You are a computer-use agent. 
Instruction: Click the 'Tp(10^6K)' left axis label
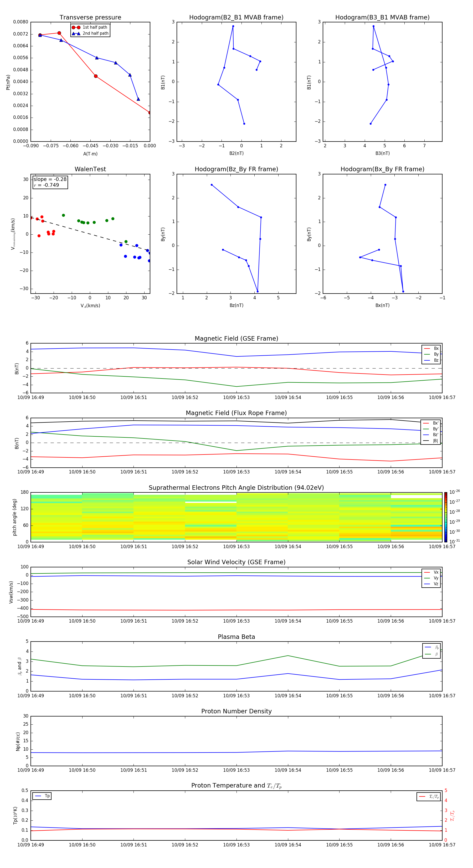(x=15, y=815)
